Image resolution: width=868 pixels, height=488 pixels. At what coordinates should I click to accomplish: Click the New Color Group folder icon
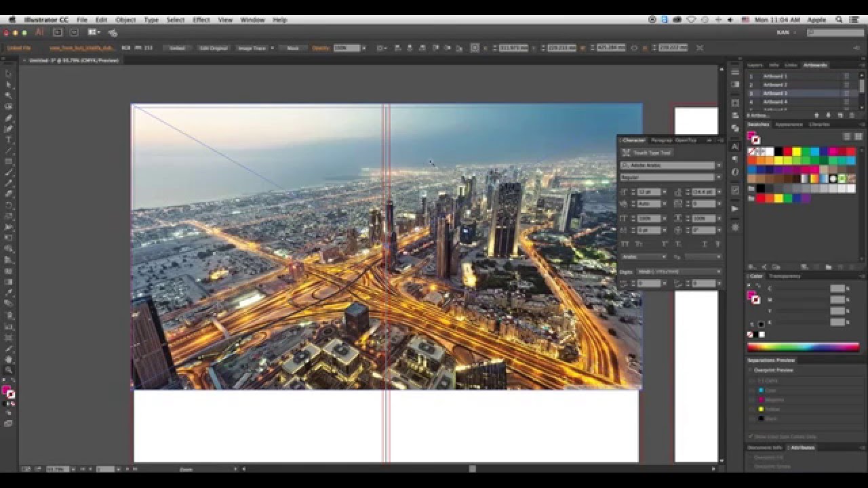[829, 267]
